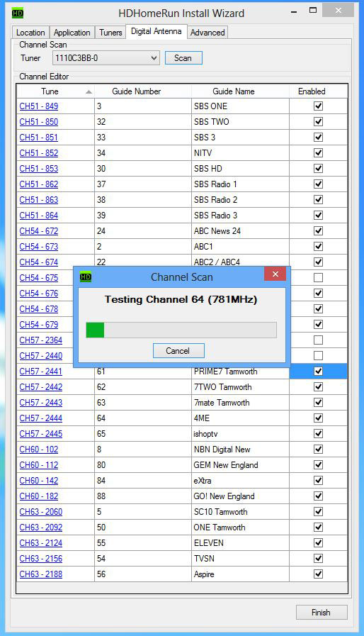Click the Finish button

tap(322, 613)
